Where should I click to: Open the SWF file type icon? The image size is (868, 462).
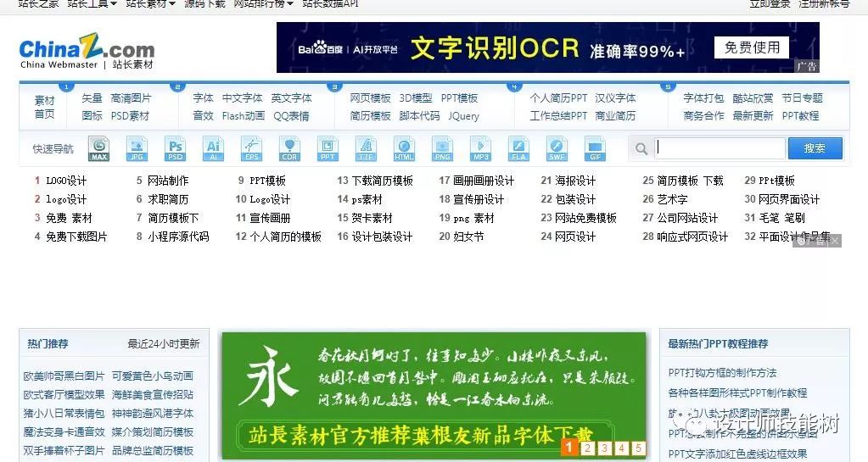pyautogui.click(x=557, y=148)
